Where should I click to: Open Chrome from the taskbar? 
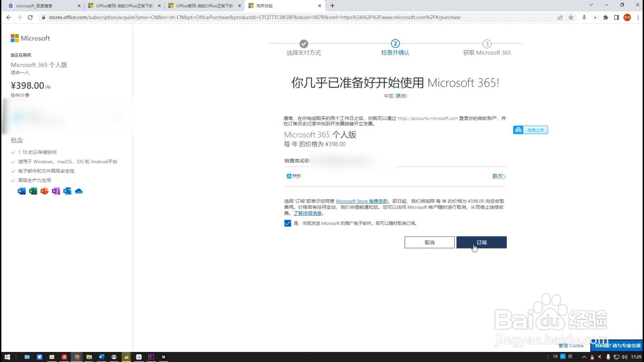pyautogui.click(x=77, y=357)
